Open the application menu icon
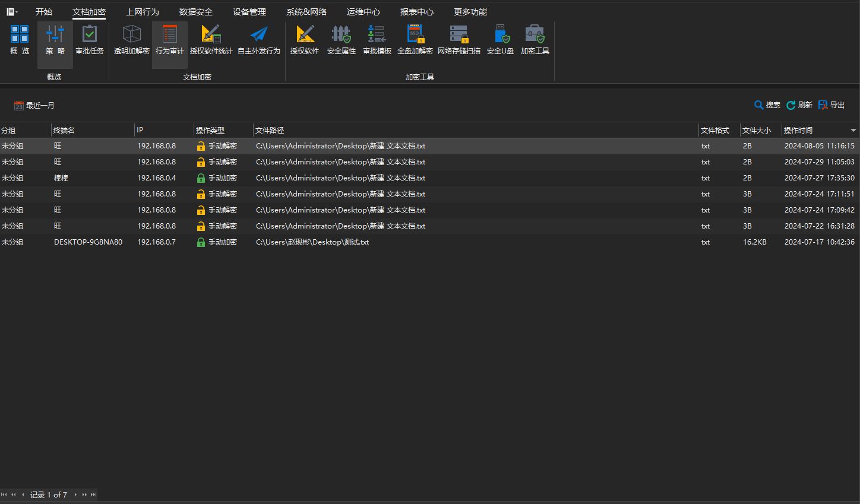The width and height of the screenshot is (860, 504). tap(12, 12)
